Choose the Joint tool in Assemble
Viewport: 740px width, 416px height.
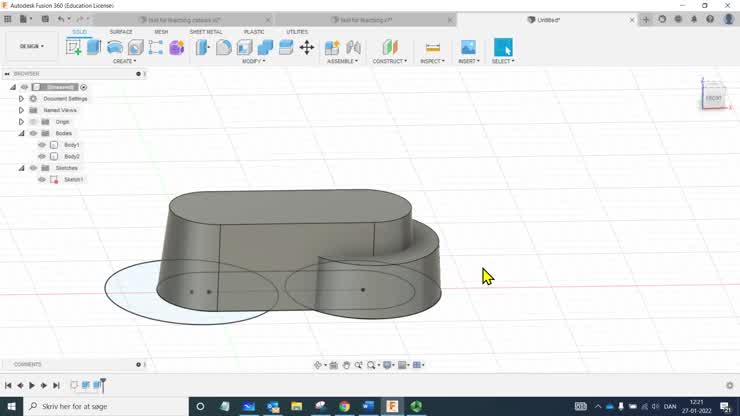pos(353,47)
